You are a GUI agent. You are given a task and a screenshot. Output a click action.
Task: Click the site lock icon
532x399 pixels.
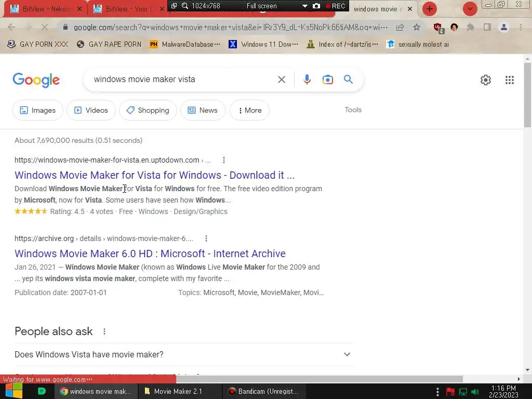[x=65, y=27]
